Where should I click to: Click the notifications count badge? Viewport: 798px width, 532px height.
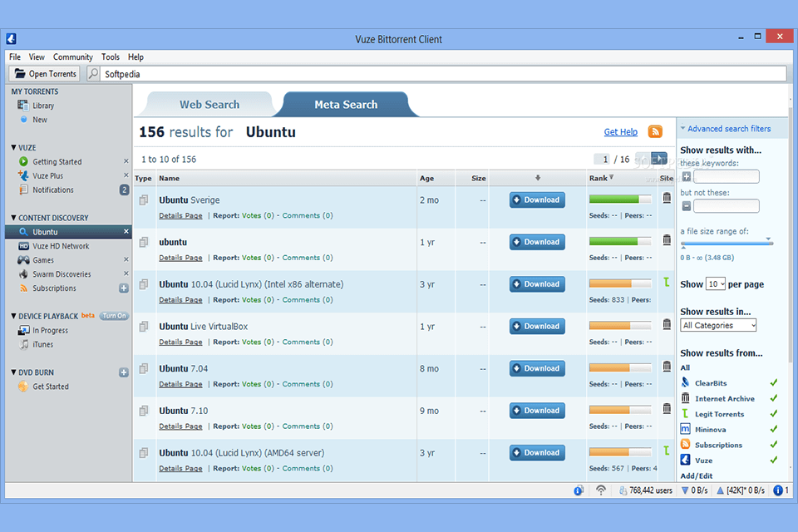pyautogui.click(x=124, y=190)
